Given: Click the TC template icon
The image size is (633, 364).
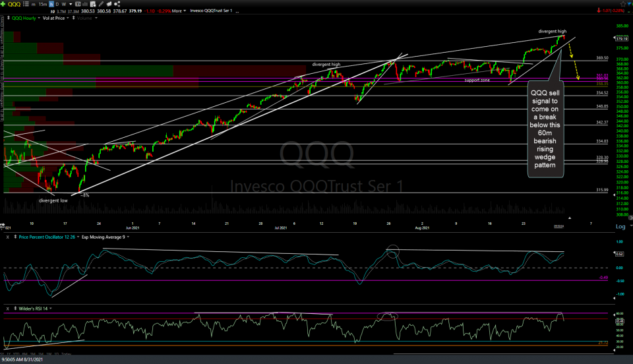Looking at the screenshot, I should point(78,4).
